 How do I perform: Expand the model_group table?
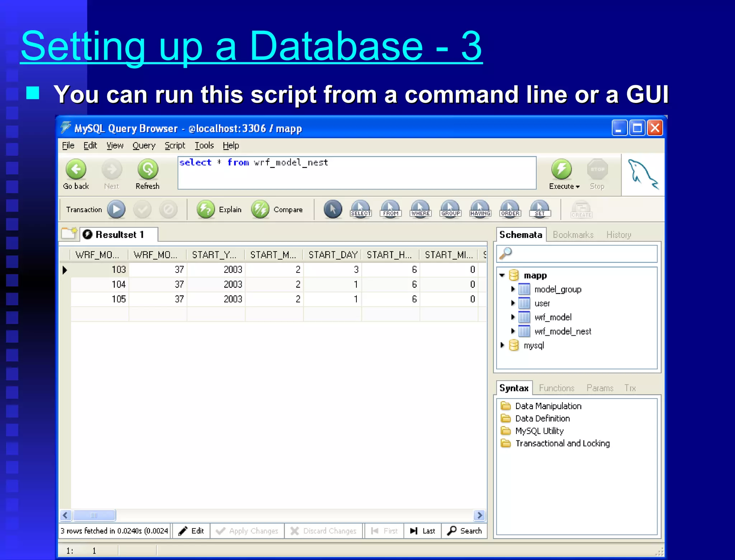pos(513,289)
